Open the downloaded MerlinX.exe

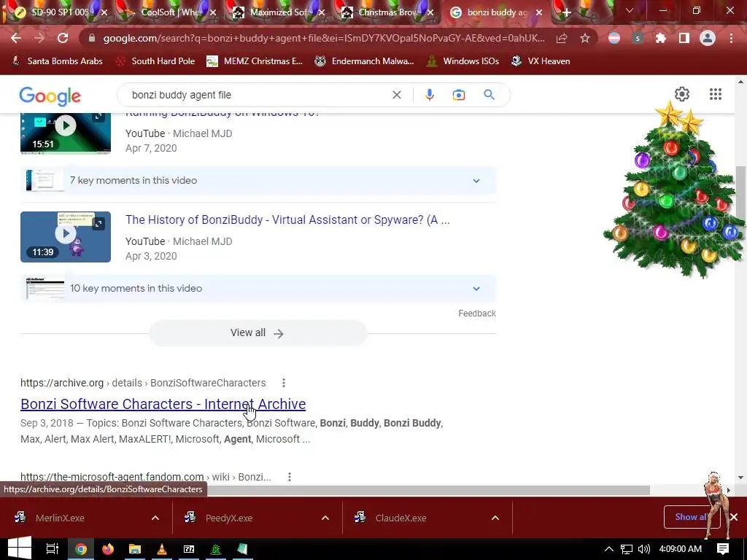pos(60,518)
